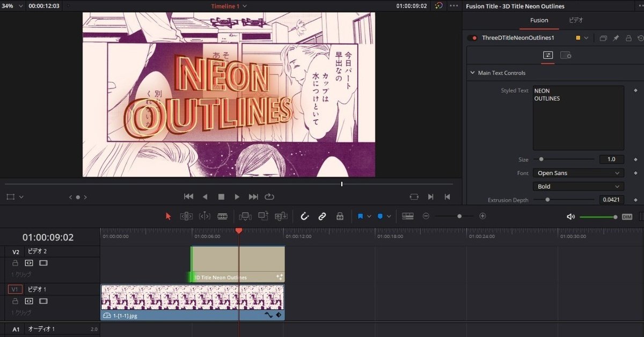
Task: Switch to the ビデオ inspector tab
Action: pos(576,20)
